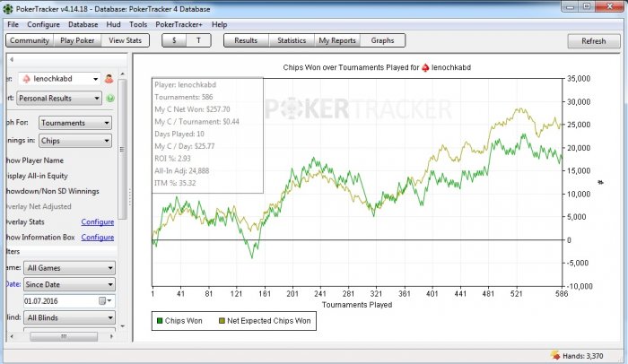
Task: Click the vertical splitter grip beside sidebar
Action: [129, 197]
